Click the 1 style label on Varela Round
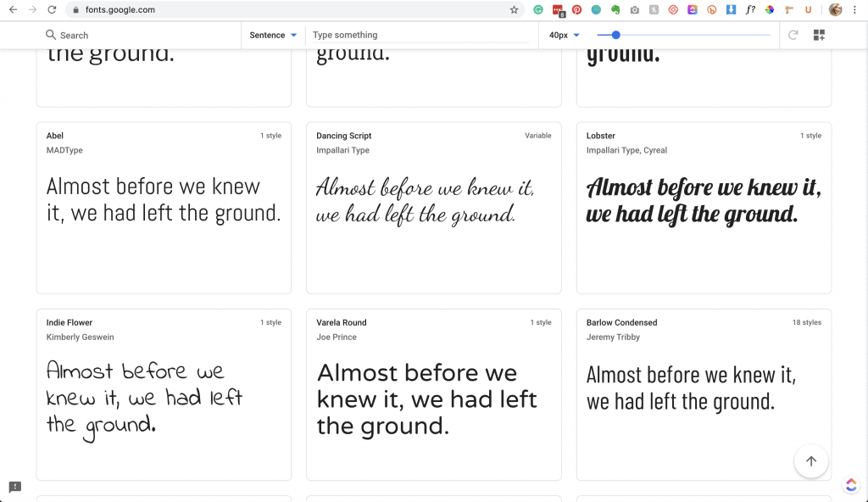 coord(541,322)
